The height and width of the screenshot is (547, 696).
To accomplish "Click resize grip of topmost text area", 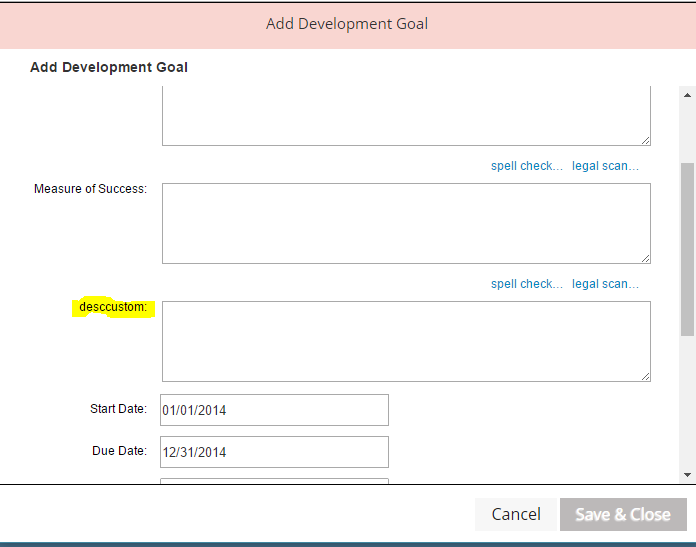I will click(646, 141).
